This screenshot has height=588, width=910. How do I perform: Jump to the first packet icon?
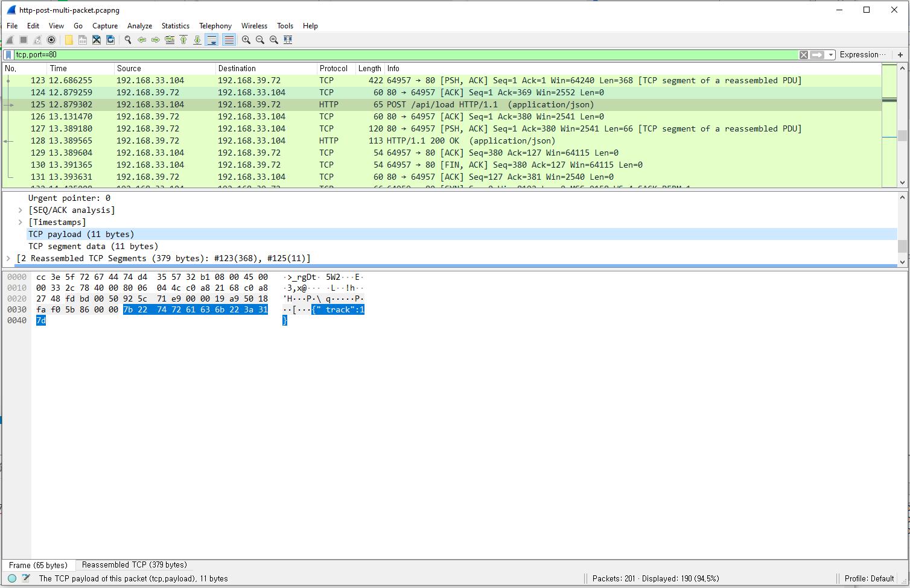pos(183,40)
